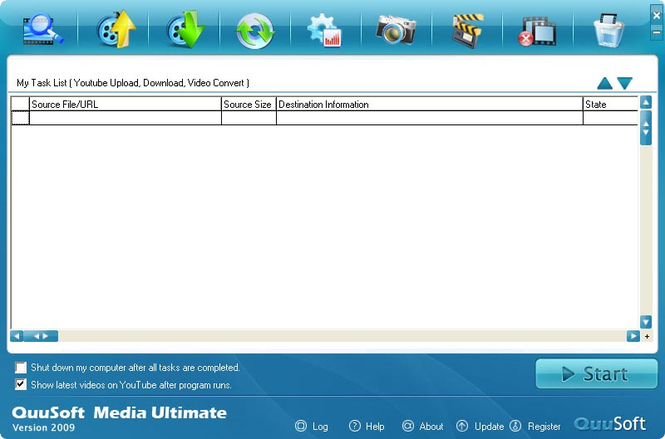Click the Source Size column header
This screenshot has width=665, height=439.
point(249,104)
